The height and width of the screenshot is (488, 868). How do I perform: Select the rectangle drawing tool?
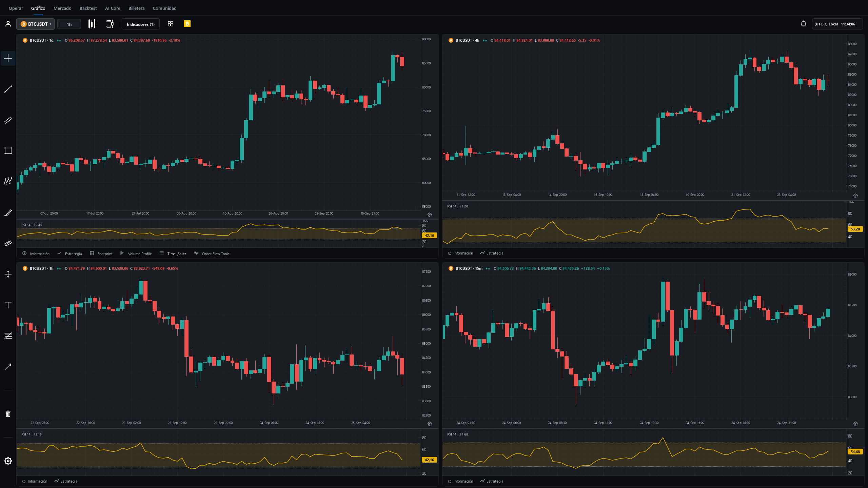[x=8, y=151]
